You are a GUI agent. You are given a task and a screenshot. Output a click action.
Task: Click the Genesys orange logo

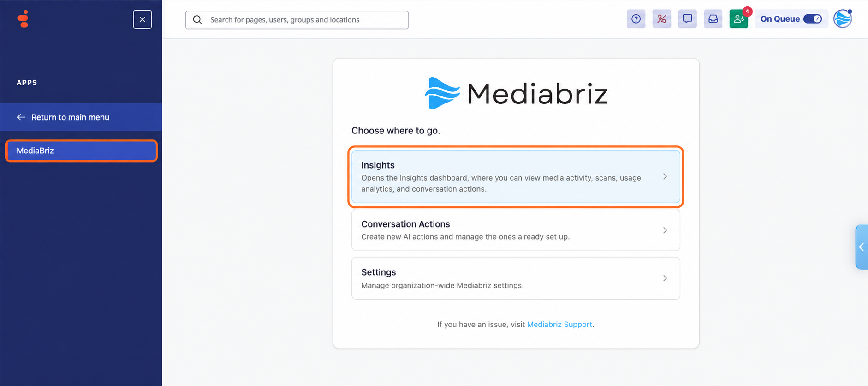(x=23, y=19)
